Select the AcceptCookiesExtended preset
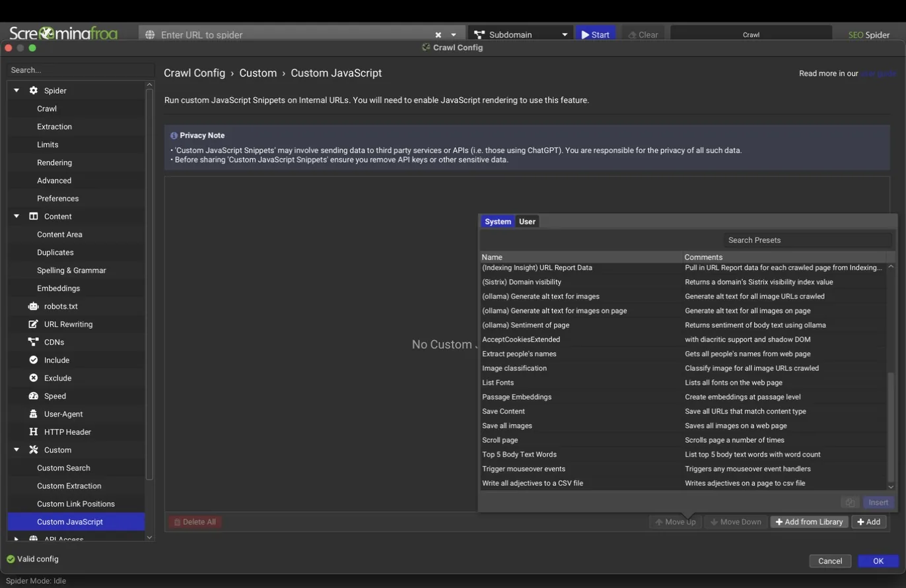The height and width of the screenshot is (588, 906). click(683, 339)
